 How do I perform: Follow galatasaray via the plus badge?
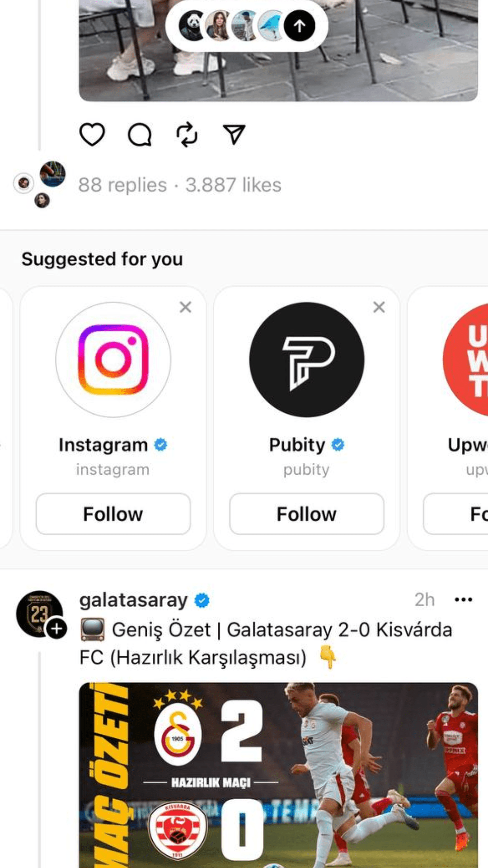(x=56, y=629)
